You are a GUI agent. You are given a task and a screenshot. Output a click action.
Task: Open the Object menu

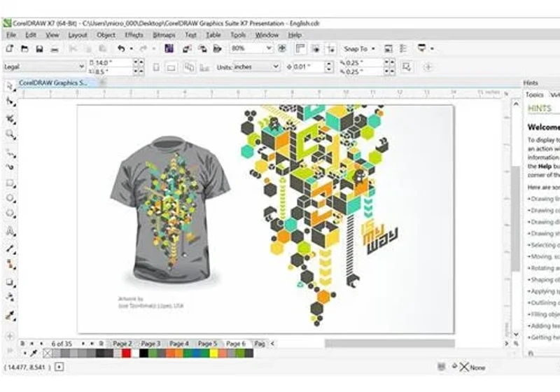point(106,34)
